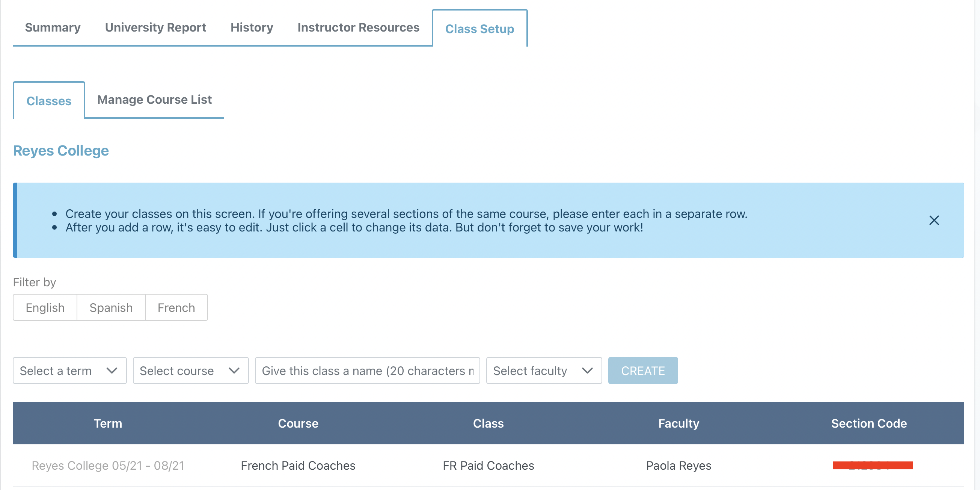
Task: Switch to the Summary tab
Action: pos(53,27)
